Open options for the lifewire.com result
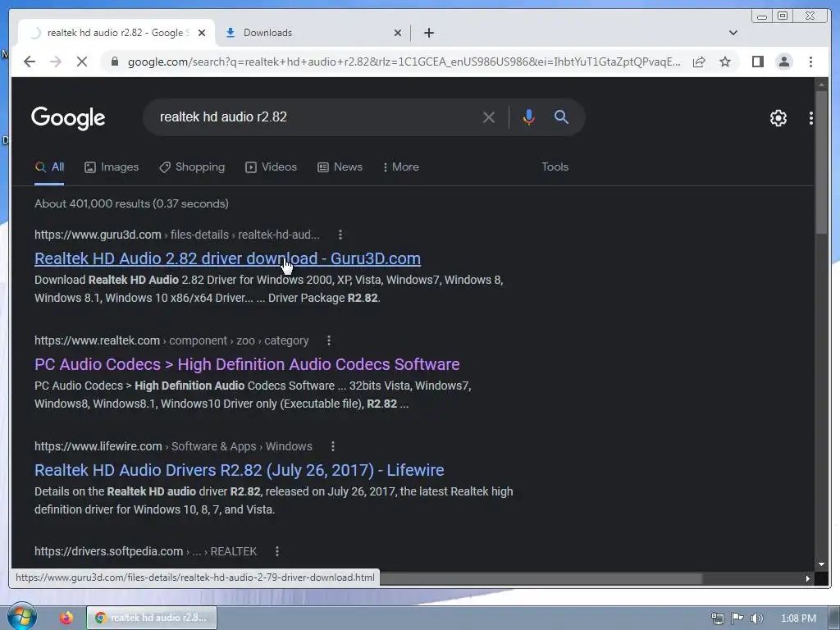840x630 pixels. (333, 446)
